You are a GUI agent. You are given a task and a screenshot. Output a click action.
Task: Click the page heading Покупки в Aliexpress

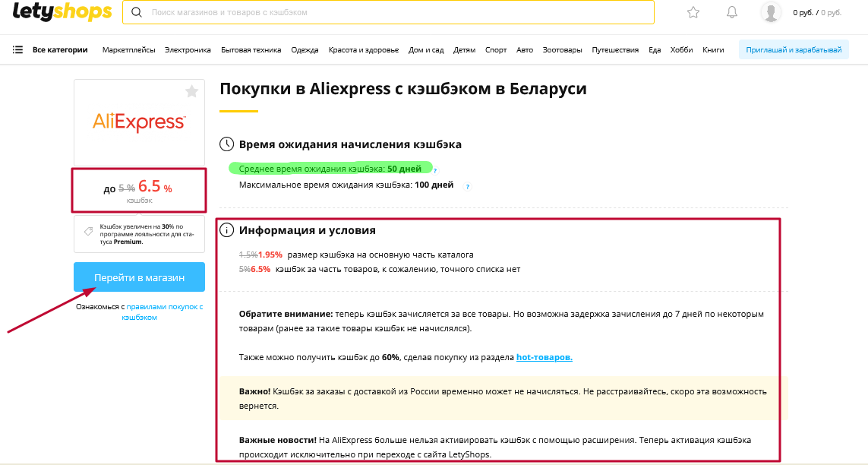[403, 89]
